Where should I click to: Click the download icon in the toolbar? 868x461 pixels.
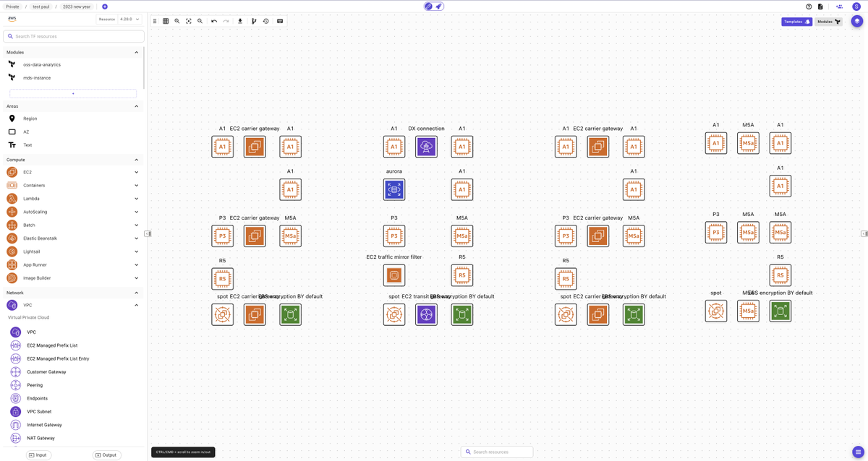pyautogui.click(x=240, y=21)
